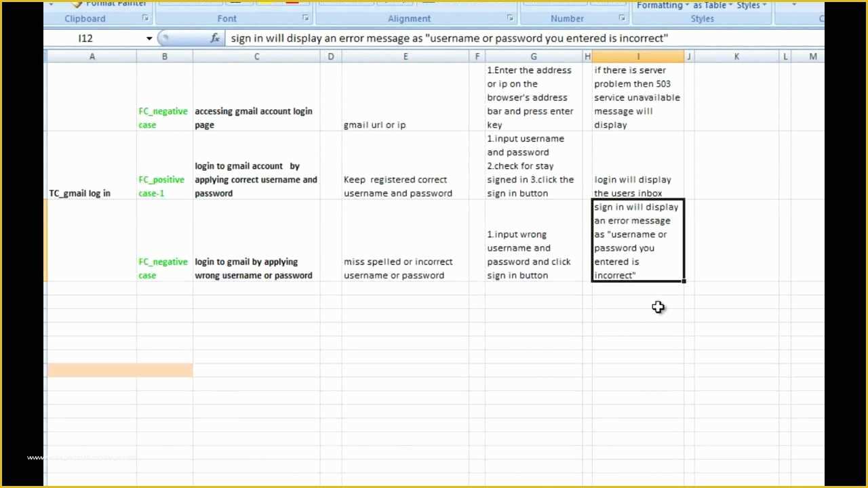The image size is (868, 488).
Task: Open the Font group dialog launcher
Action: pyautogui.click(x=306, y=18)
